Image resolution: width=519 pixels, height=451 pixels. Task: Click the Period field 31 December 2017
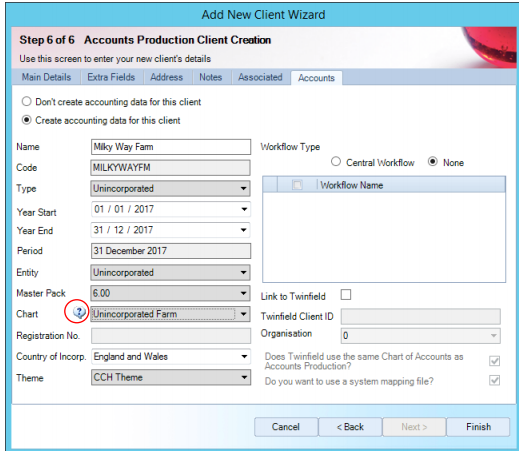coord(171,251)
